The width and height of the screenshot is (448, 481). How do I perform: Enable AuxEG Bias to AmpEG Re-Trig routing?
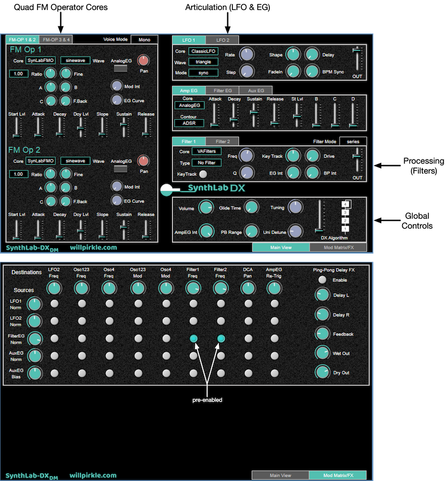(274, 373)
